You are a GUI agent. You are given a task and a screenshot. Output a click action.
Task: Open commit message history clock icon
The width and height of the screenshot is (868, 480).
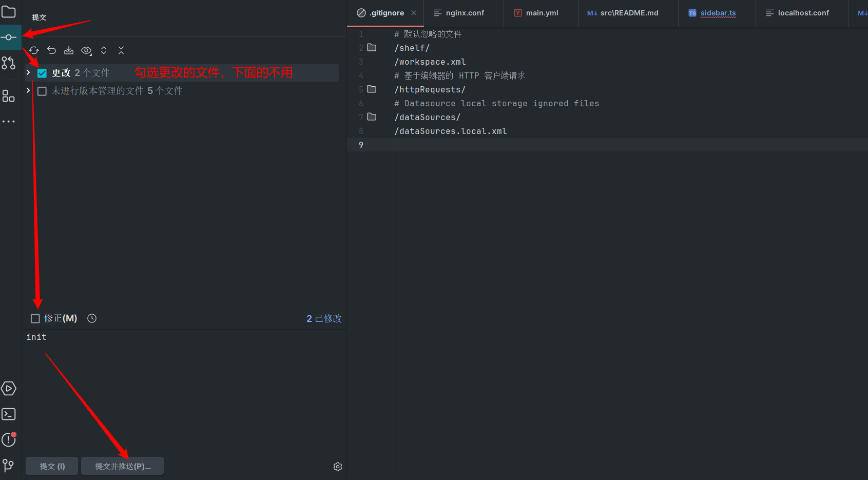(x=92, y=318)
